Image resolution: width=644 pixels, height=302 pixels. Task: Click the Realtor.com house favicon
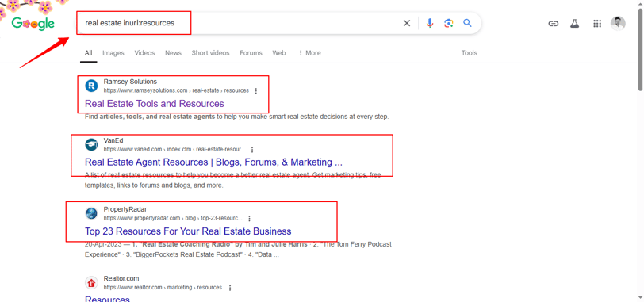[x=91, y=283]
